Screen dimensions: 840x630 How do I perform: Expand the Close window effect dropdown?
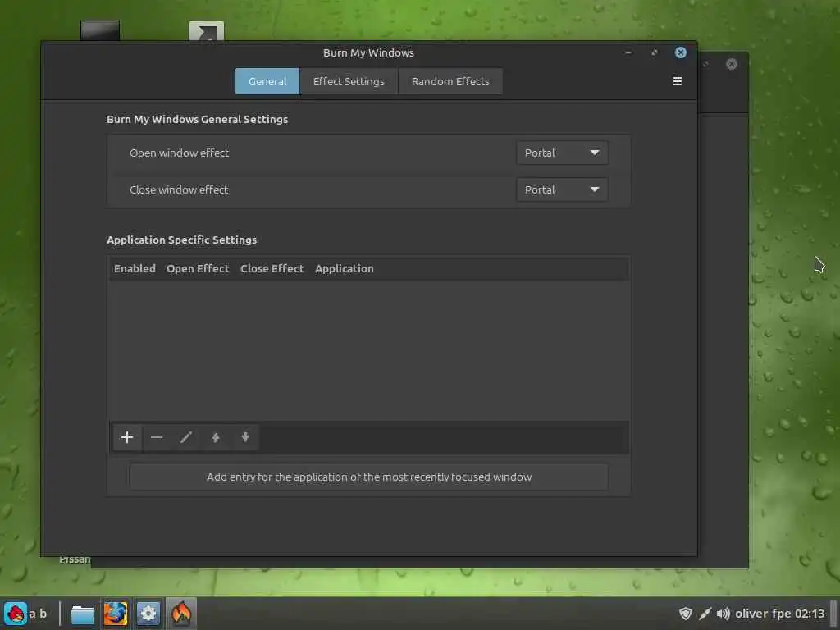pos(562,189)
